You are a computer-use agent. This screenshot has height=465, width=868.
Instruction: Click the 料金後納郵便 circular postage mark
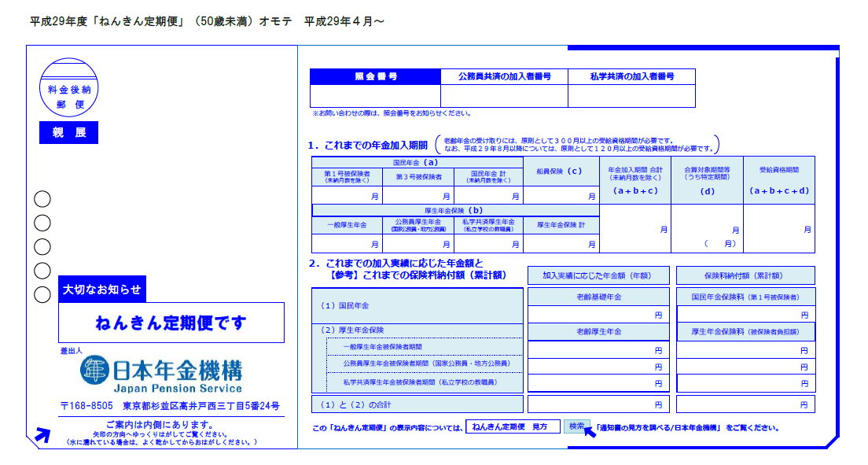click(x=68, y=87)
